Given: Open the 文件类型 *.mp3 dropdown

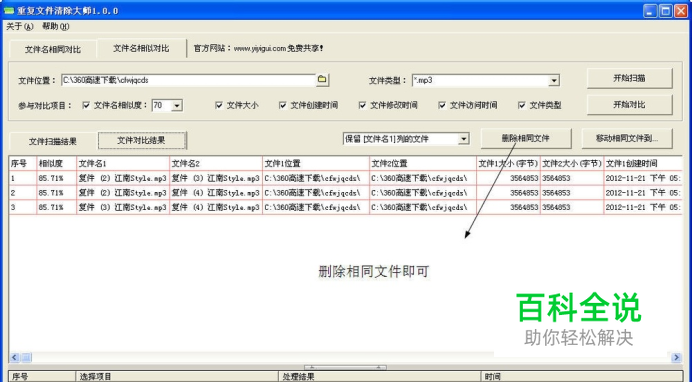Looking at the screenshot, I should 554,80.
